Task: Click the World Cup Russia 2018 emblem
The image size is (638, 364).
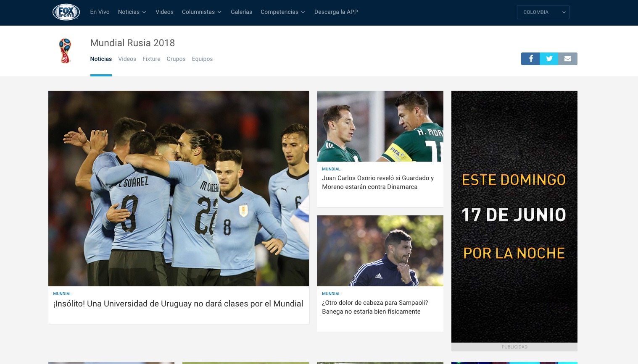Action: coord(65,50)
